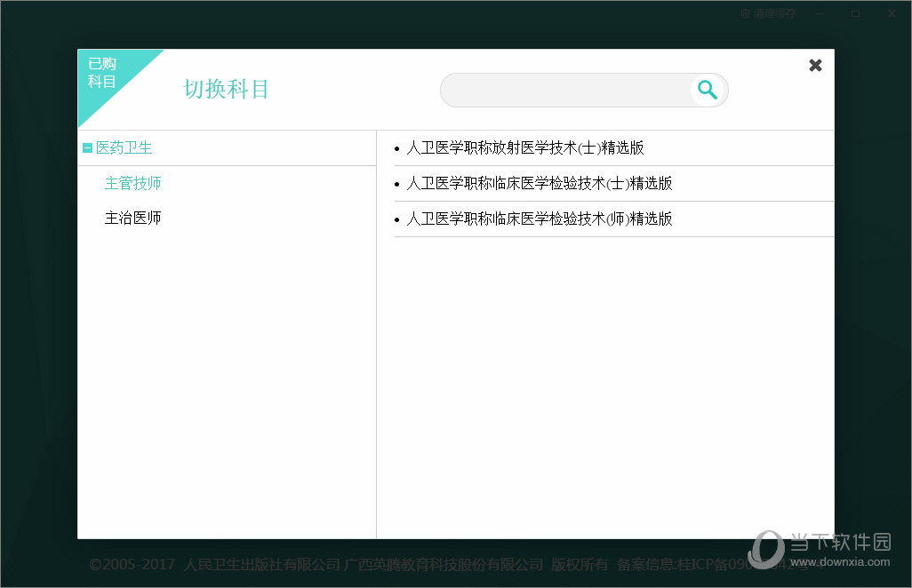Close the main application window
The image size is (912, 588).
tap(892, 13)
